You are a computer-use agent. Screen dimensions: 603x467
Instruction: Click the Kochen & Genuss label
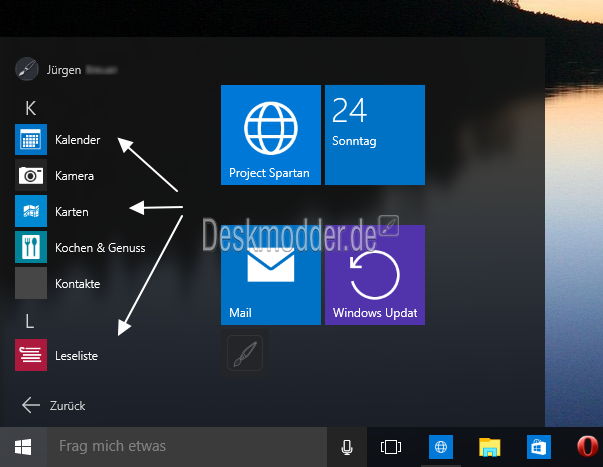point(100,248)
